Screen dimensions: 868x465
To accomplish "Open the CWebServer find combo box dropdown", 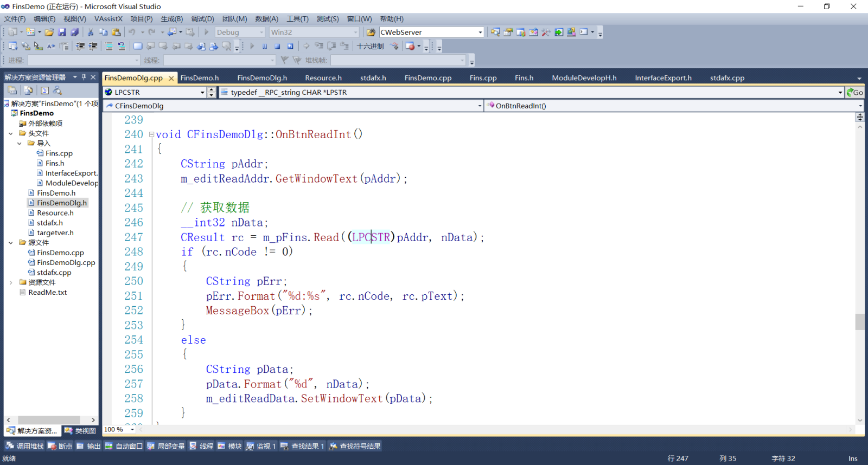I will pos(480,33).
